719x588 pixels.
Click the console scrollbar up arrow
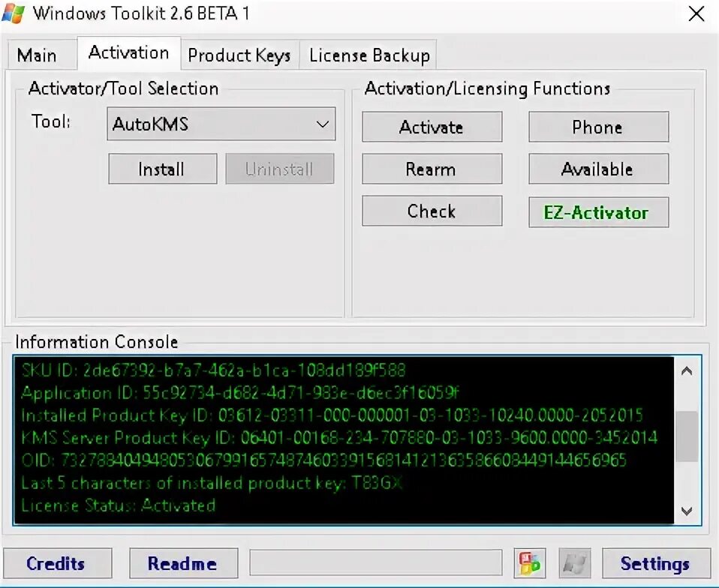click(687, 370)
